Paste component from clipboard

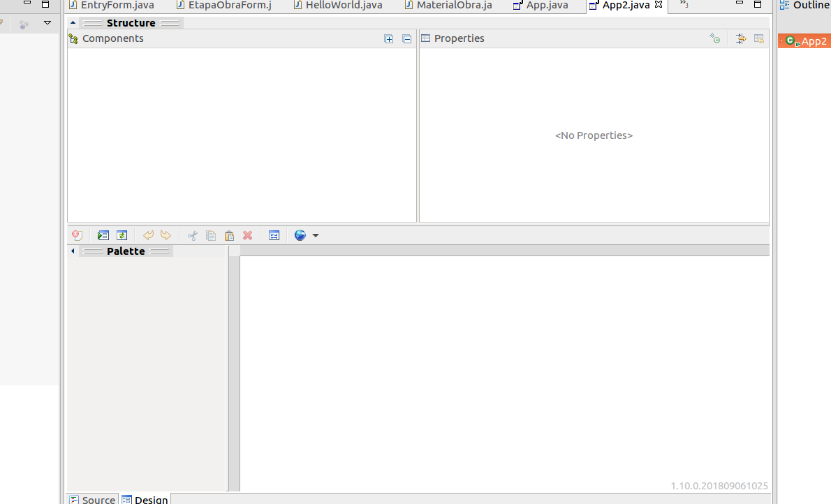(229, 235)
